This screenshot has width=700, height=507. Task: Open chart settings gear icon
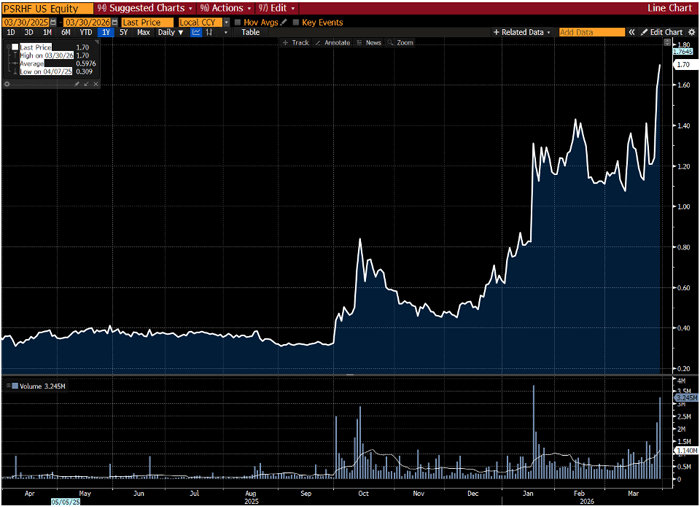(691, 32)
